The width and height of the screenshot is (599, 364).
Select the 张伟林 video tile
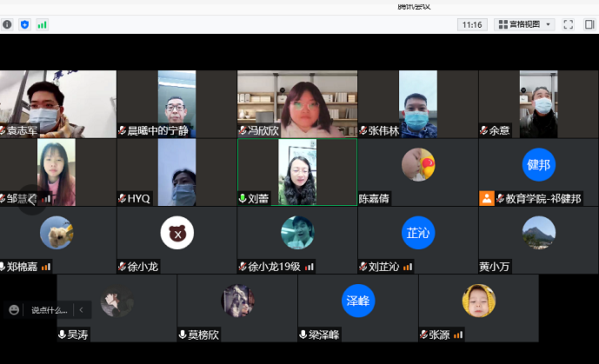tap(417, 103)
